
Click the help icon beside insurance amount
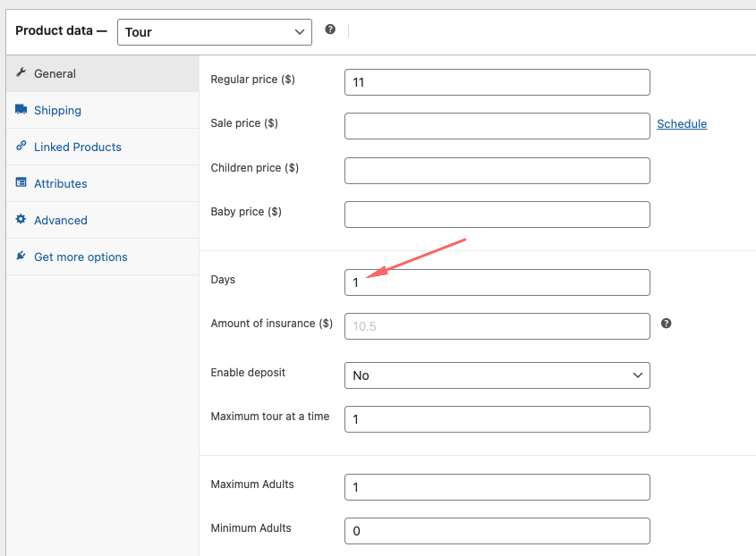tap(666, 324)
